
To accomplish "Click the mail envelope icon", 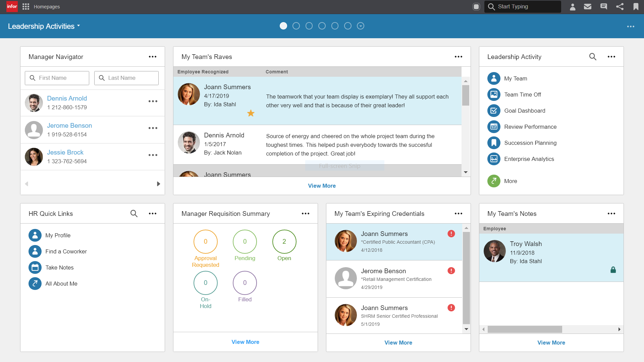I will tap(587, 7).
